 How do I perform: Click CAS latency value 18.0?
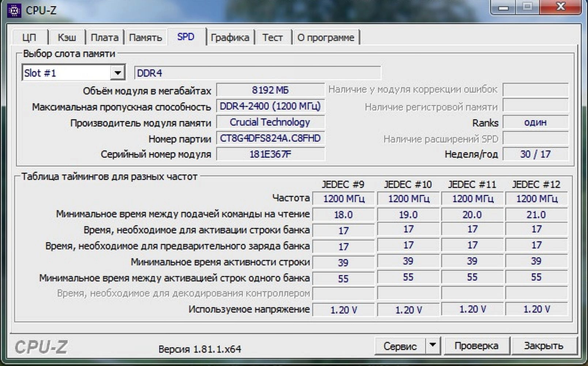tap(344, 215)
